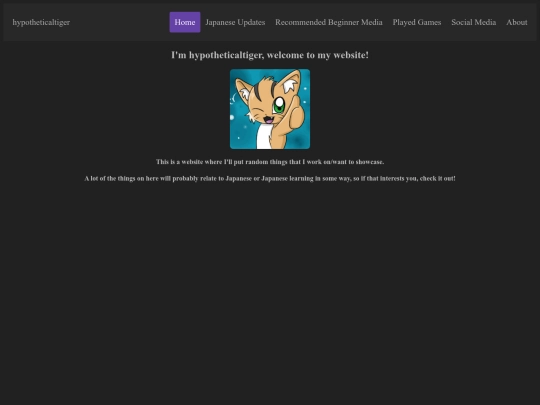Open the Social Media page
This screenshot has width=540, height=405.
pos(474,22)
